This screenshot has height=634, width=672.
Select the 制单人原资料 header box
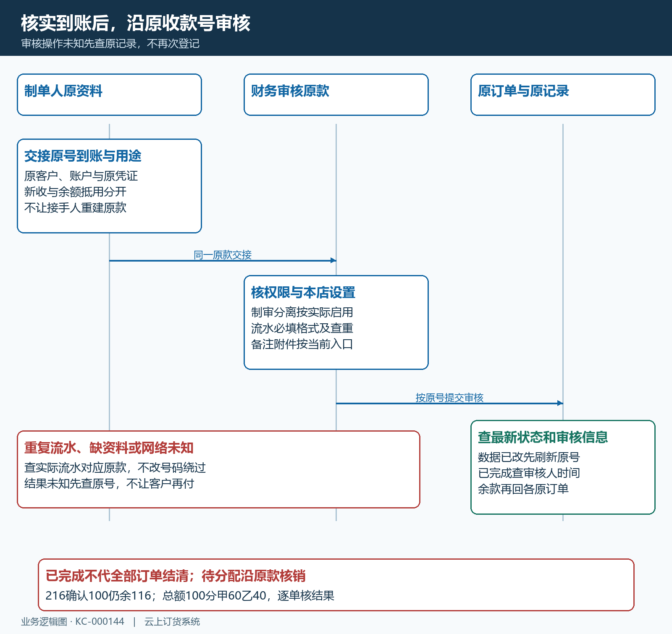[109, 95]
